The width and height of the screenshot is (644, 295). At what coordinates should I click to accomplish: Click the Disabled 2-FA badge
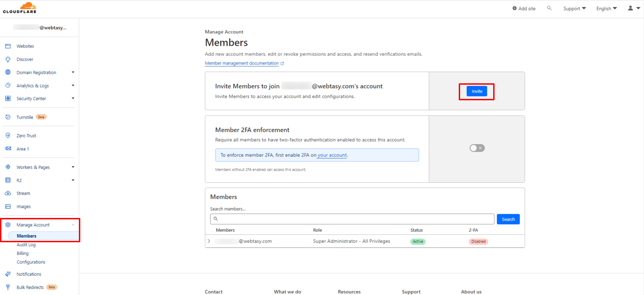pos(478,242)
